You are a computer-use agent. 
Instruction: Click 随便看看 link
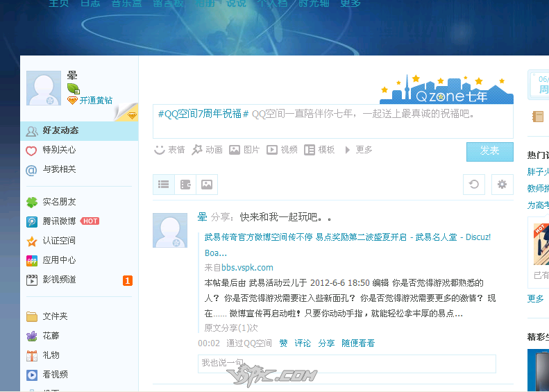click(358, 343)
